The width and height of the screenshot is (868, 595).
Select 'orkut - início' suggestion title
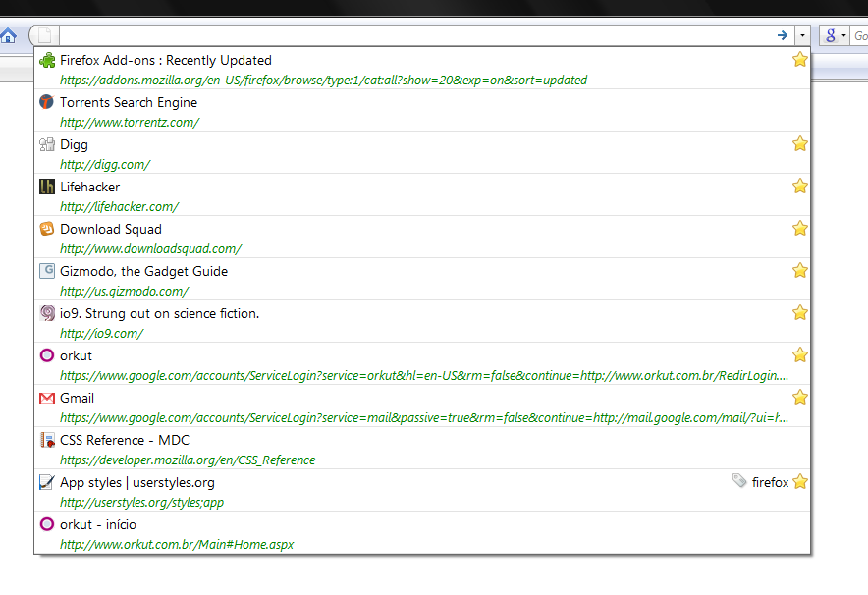tap(98, 524)
